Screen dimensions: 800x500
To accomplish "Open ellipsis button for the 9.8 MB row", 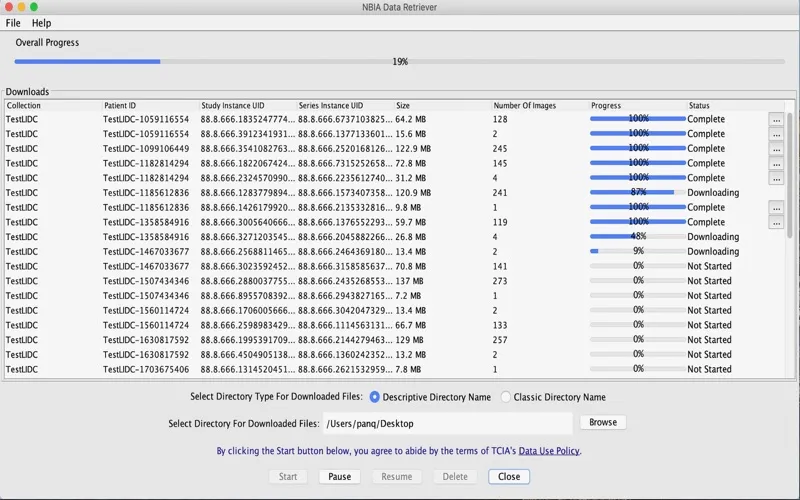I will point(776,208).
